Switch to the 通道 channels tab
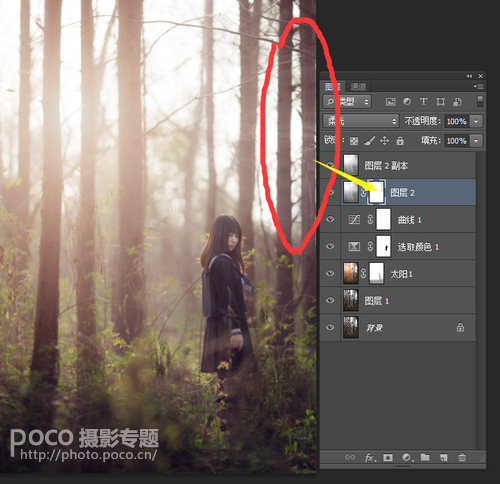 (358, 87)
